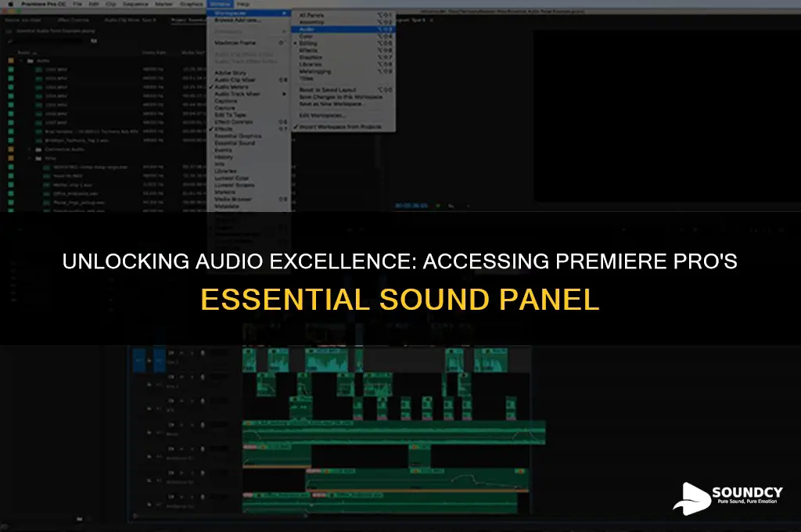Open Info panel from Window menu
801x532 pixels.
(249, 164)
